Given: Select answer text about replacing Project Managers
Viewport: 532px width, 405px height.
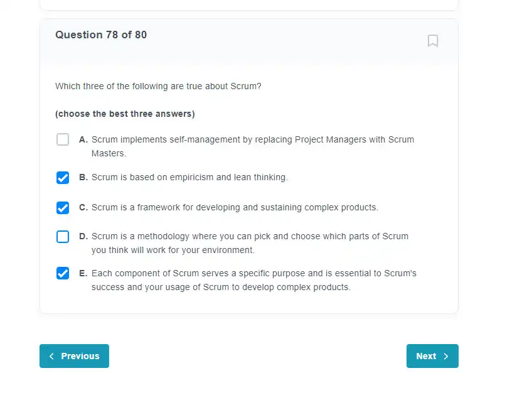Looking at the screenshot, I should tap(253, 146).
